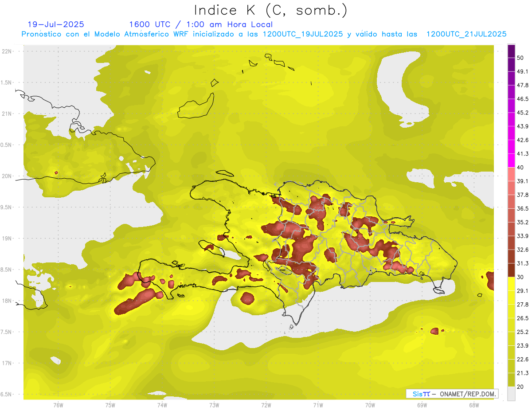The height and width of the screenshot is (411, 532).
Task: Click the '29.1' value on the color scale
Action: pyautogui.click(x=523, y=291)
